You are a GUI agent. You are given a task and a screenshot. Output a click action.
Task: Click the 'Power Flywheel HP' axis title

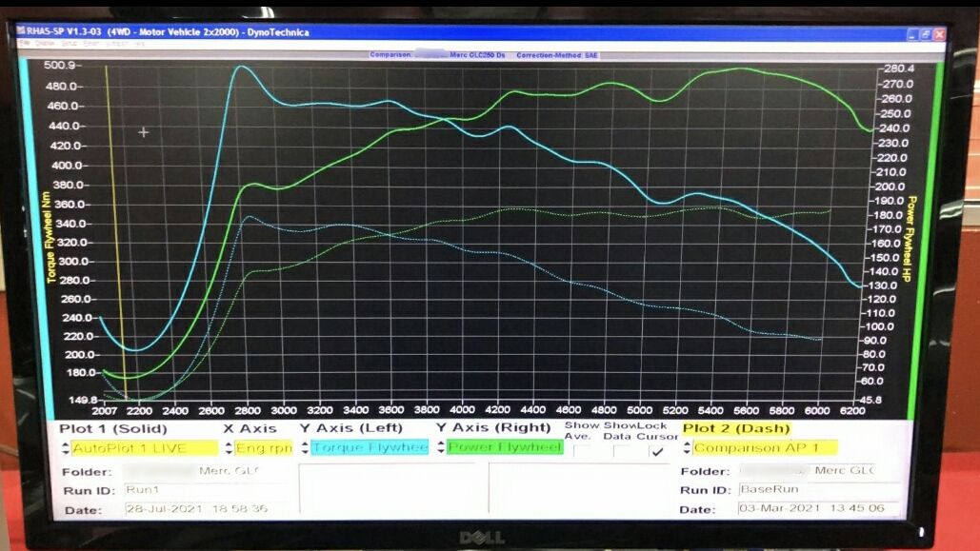point(910,239)
